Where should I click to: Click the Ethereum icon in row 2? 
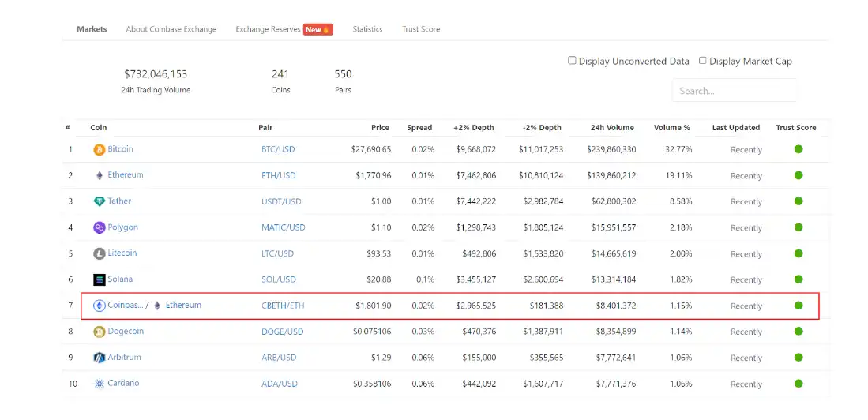click(99, 175)
